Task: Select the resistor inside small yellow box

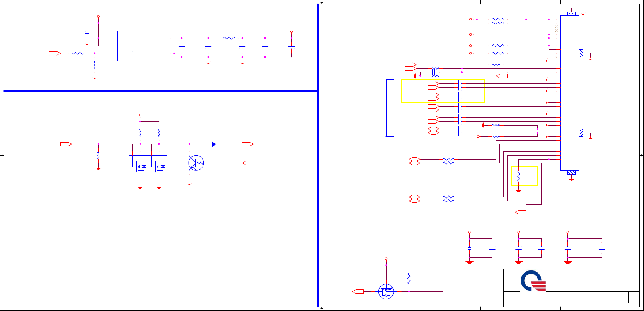Action: (x=518, y=176)
